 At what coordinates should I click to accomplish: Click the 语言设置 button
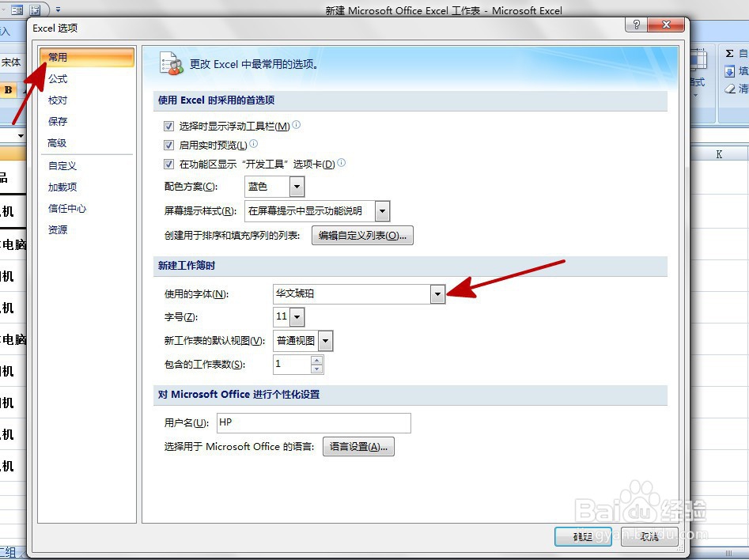pos(358,446)
